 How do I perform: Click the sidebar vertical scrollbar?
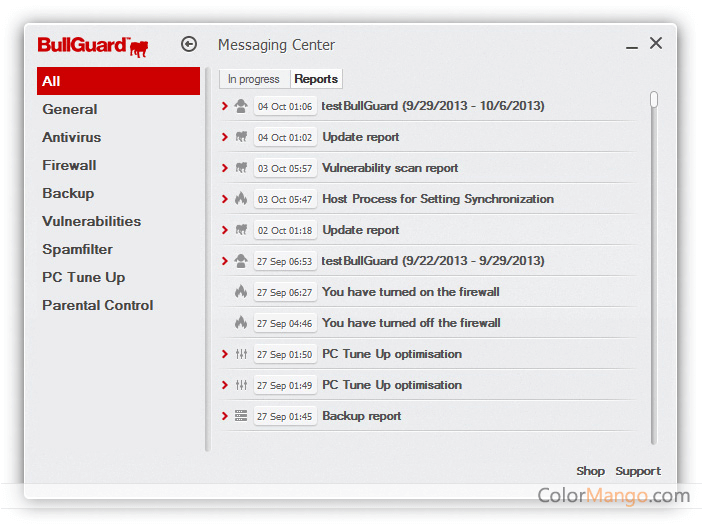[207, 259]
